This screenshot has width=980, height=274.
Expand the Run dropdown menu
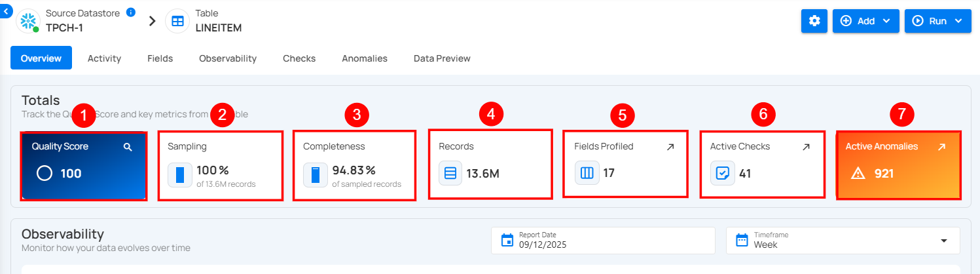click(x=937, y=21)
